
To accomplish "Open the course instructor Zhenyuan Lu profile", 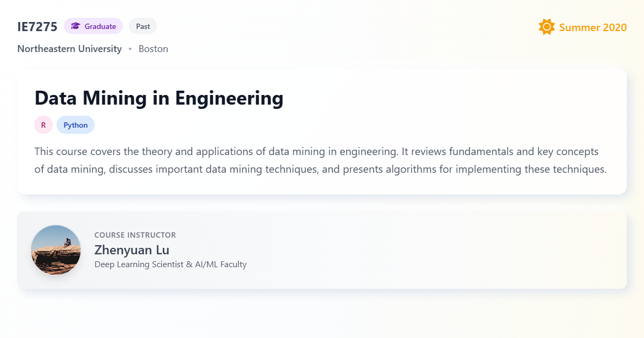I will point(131,250).
